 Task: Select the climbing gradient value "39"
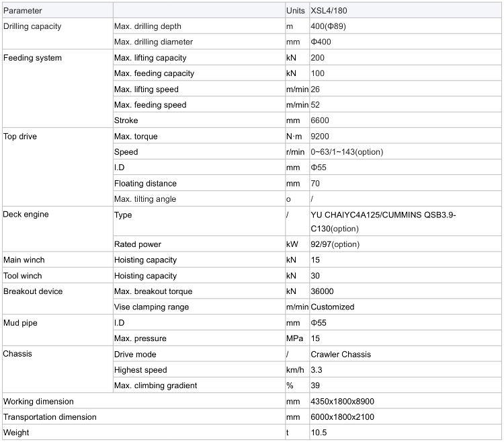pos(315,385)
